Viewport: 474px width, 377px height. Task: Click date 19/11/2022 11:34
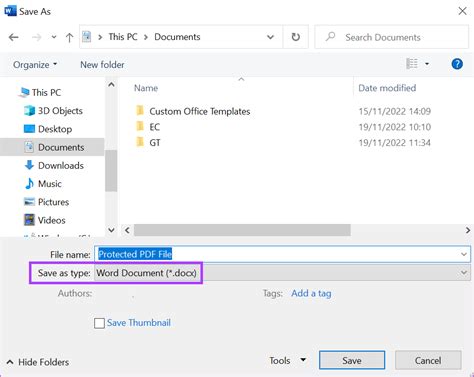[x=395, y=143]
